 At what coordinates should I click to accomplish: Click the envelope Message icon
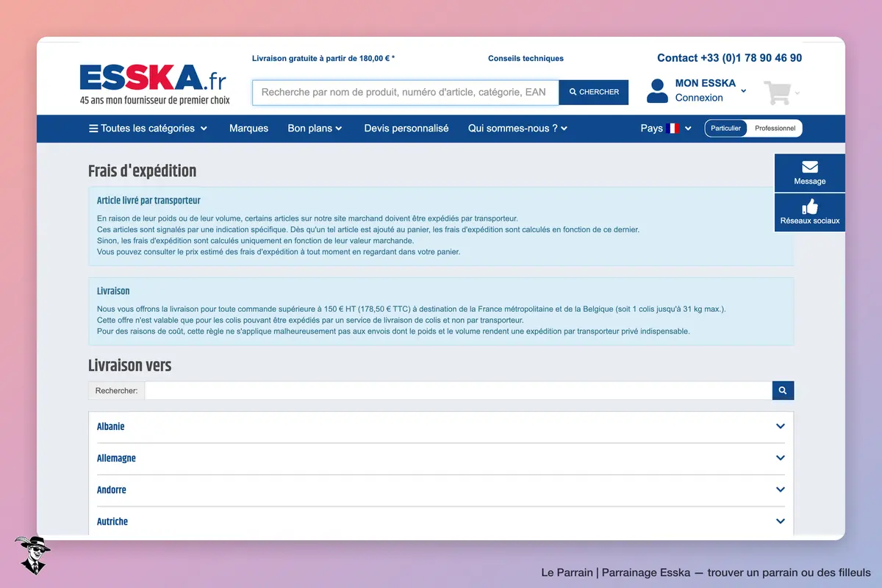[x=809, y=167]
